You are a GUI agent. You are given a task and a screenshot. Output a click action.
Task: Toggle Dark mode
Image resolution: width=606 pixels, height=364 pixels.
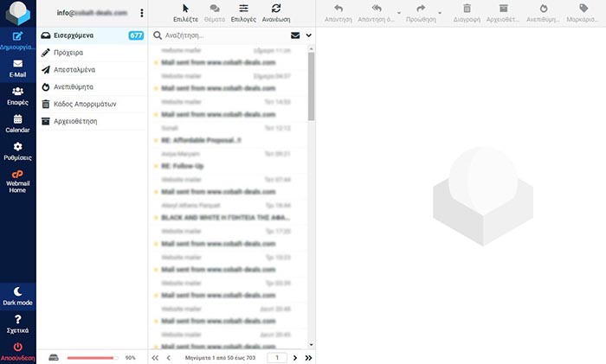pyautogui.click(x=17, y=295)
